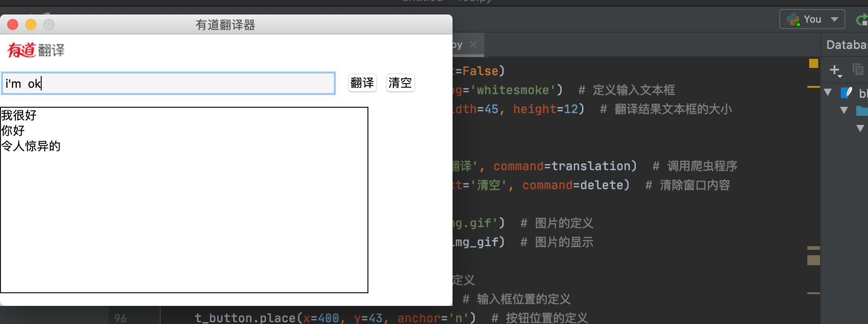Close the 有道翻译器 window with red button

point(13,24)
